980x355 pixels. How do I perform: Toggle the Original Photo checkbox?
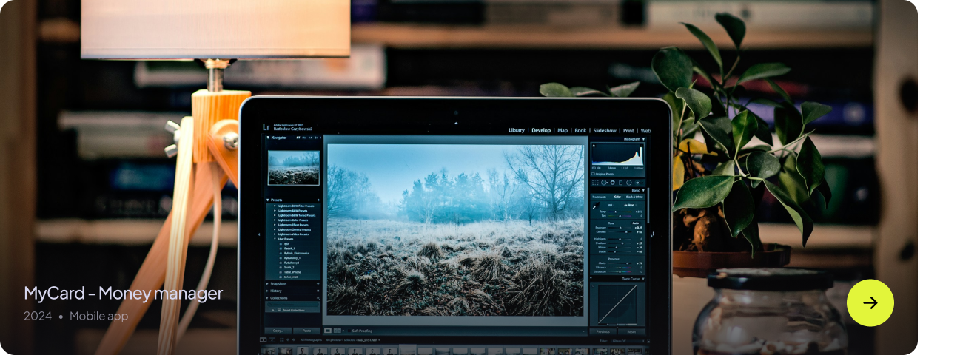pos(593,174)
